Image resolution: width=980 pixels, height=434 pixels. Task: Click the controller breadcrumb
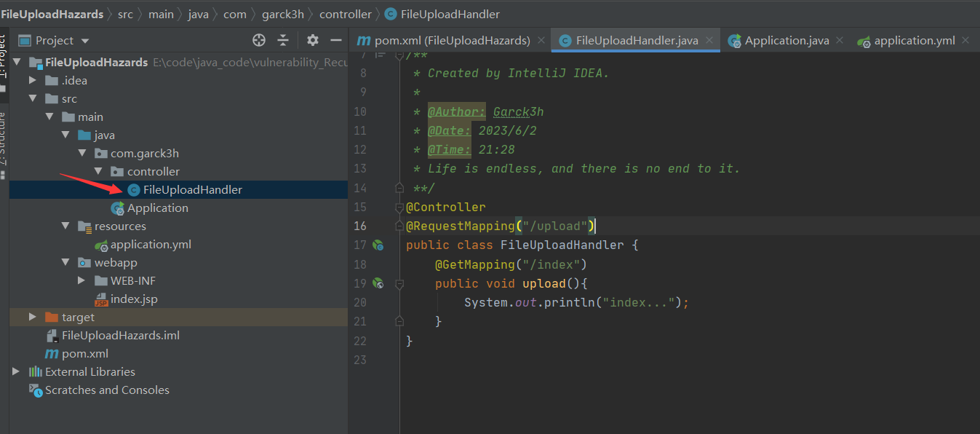point(346,14)
